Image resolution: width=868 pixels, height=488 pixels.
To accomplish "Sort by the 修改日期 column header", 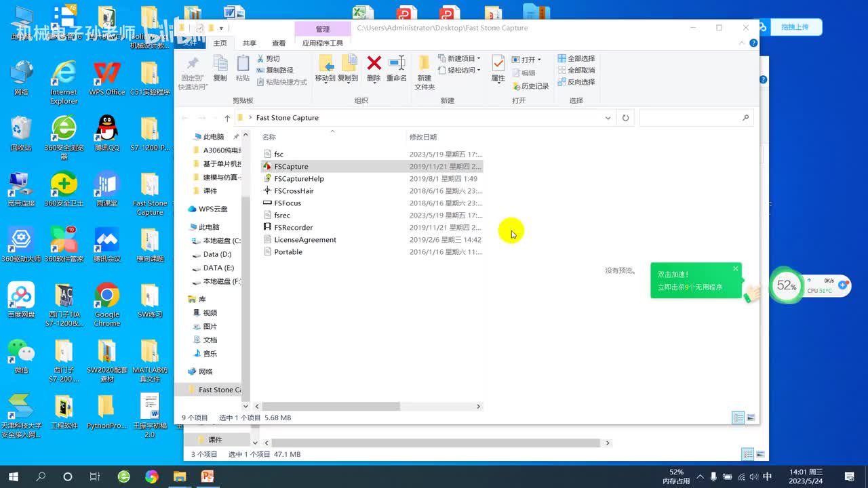I will pyautogui.click(x=423, y=137).
